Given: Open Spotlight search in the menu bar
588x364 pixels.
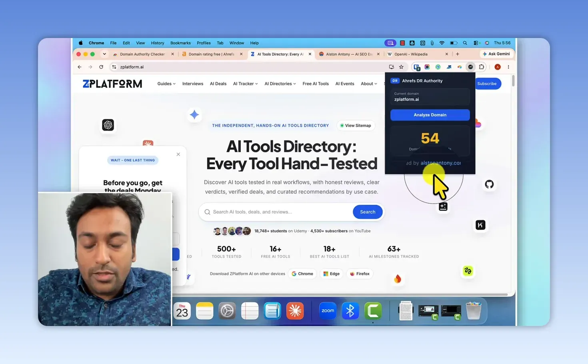Looking at the screenshot, I should [x=465, y=43].
